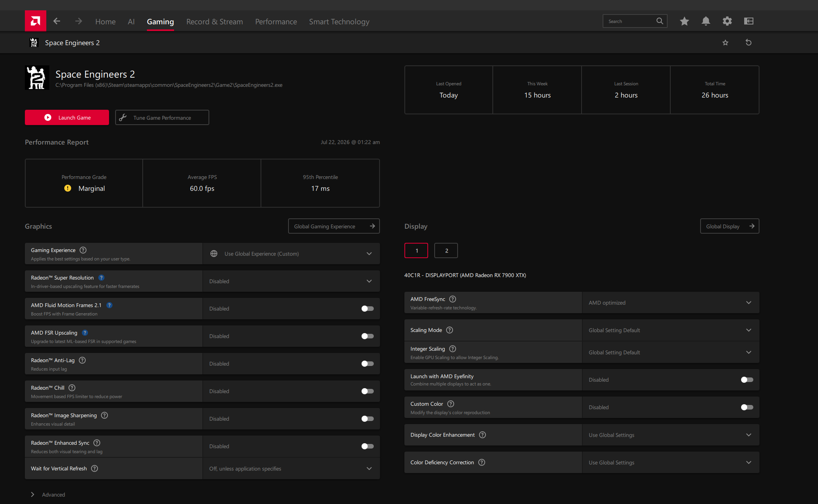
Task: Open Radeon Super Resolution dropdown
Action: tap(291, 281)
